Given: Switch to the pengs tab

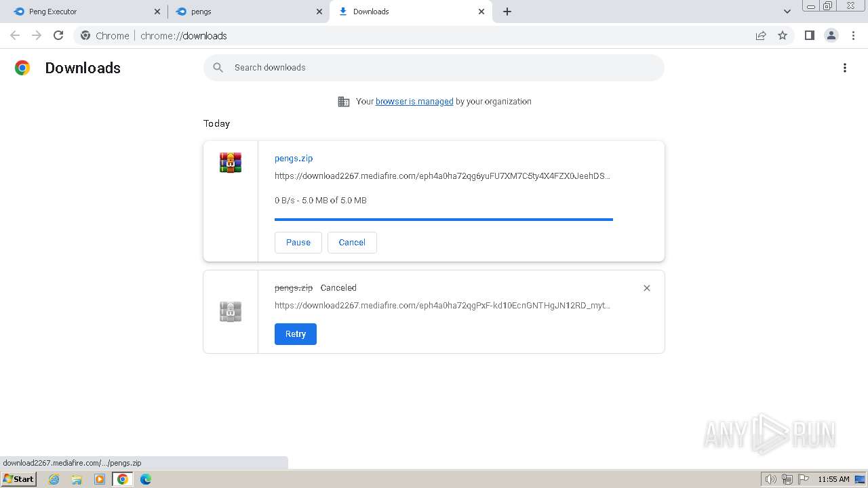Looking at the screenshot, I should (248, 12).
